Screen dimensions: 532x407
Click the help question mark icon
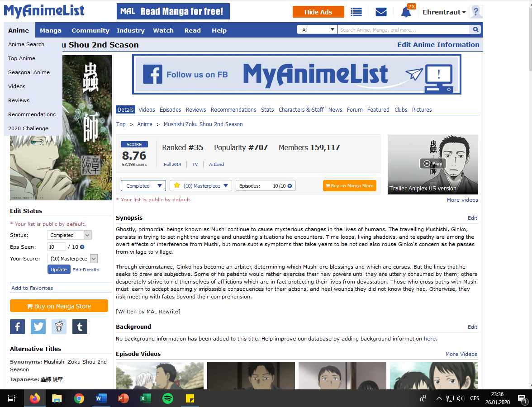476,12
